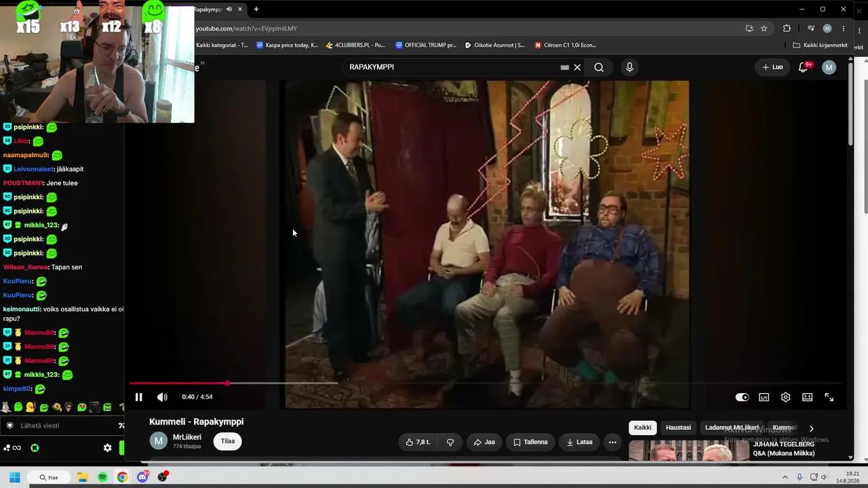Viewport: 868px width, 488px height.
Task: Open video player settings gear
Action: click(786, 397)
